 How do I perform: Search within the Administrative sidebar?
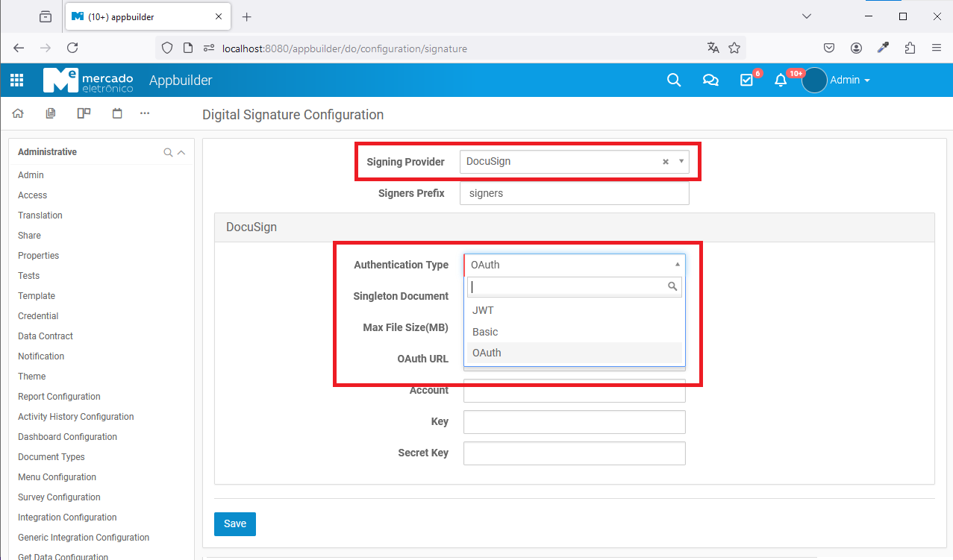click(x=168, y=152)
